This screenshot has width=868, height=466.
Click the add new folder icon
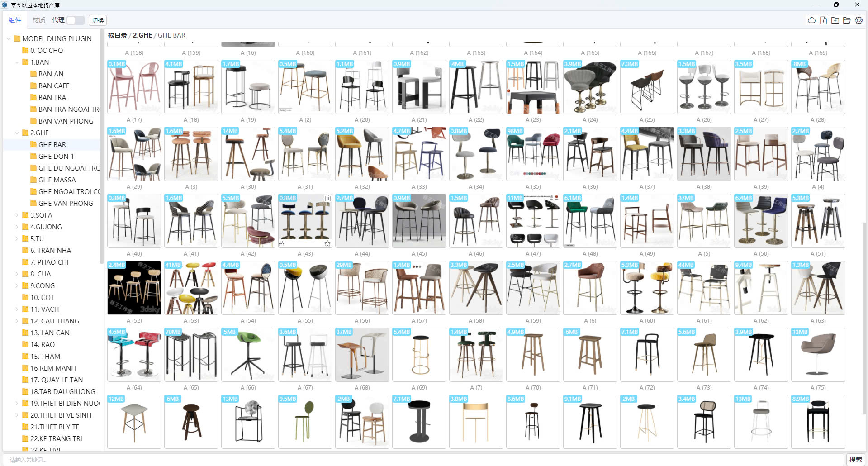pos(835,20)
